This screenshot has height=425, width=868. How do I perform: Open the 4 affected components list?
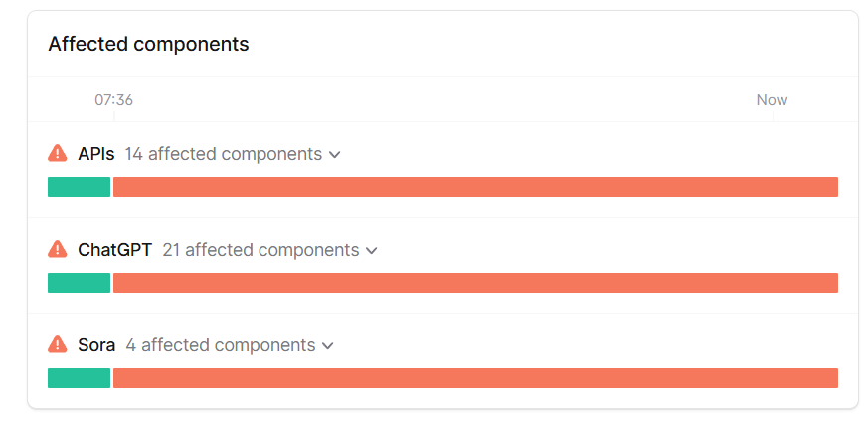221,345
